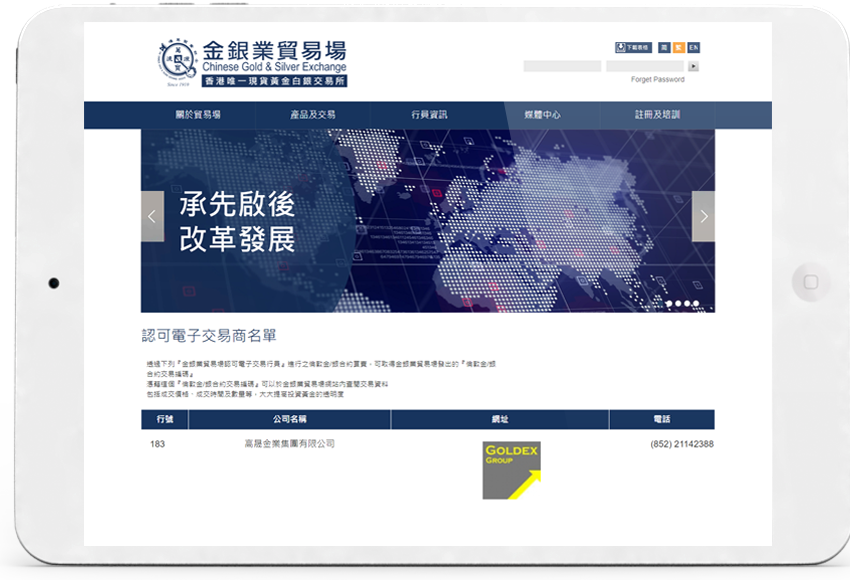
Task: Open the 媒體中心 navigation menu
Action: 543,114
